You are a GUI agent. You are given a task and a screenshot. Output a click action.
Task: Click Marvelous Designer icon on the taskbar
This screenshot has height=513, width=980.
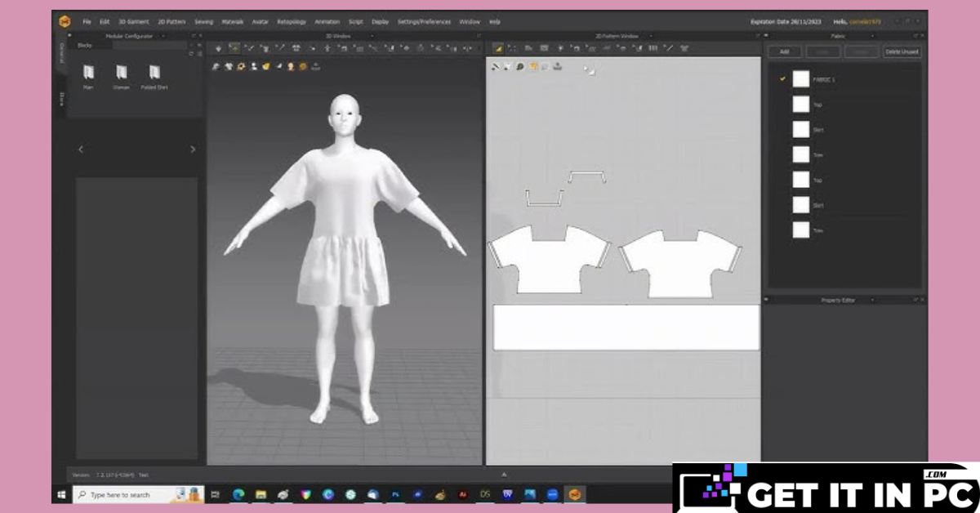pyautogui.click(x=574, y=494)
